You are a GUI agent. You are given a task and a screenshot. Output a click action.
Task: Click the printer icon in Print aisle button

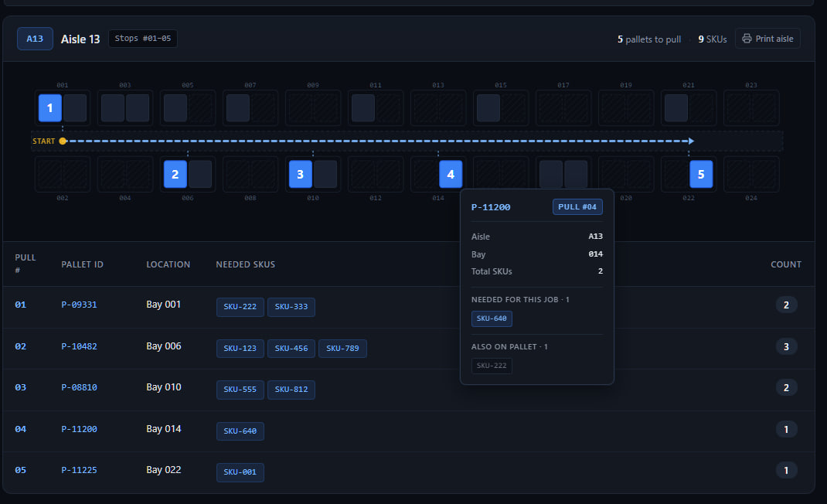(x=745, y=38)
